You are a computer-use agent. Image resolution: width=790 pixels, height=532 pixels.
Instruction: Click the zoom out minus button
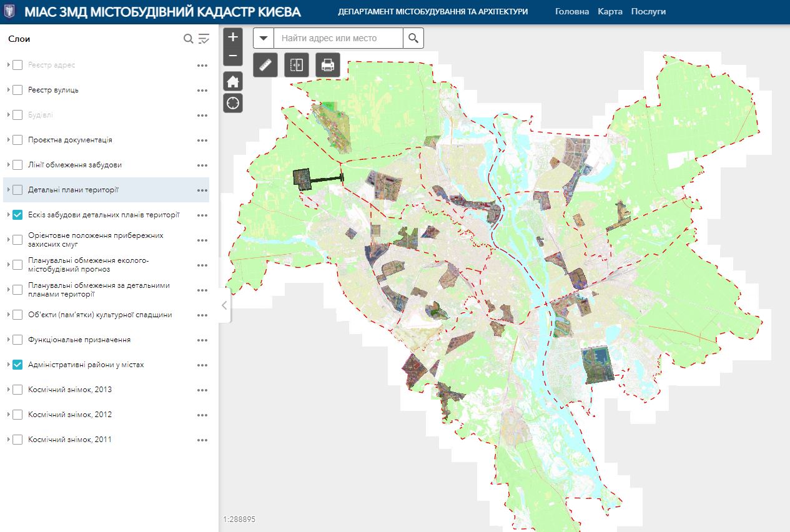(x=233, y=56)
